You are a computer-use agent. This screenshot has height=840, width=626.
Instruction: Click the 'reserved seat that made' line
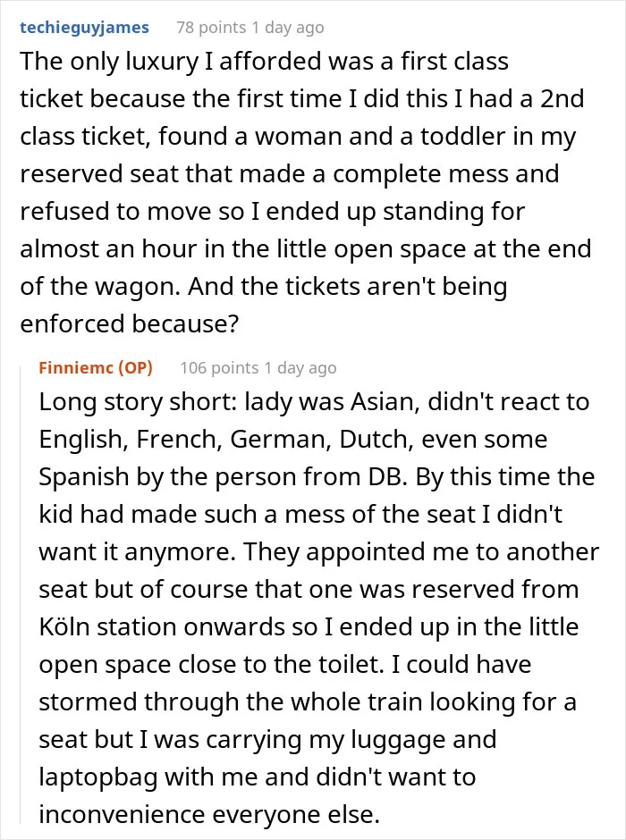pos(290,173)
